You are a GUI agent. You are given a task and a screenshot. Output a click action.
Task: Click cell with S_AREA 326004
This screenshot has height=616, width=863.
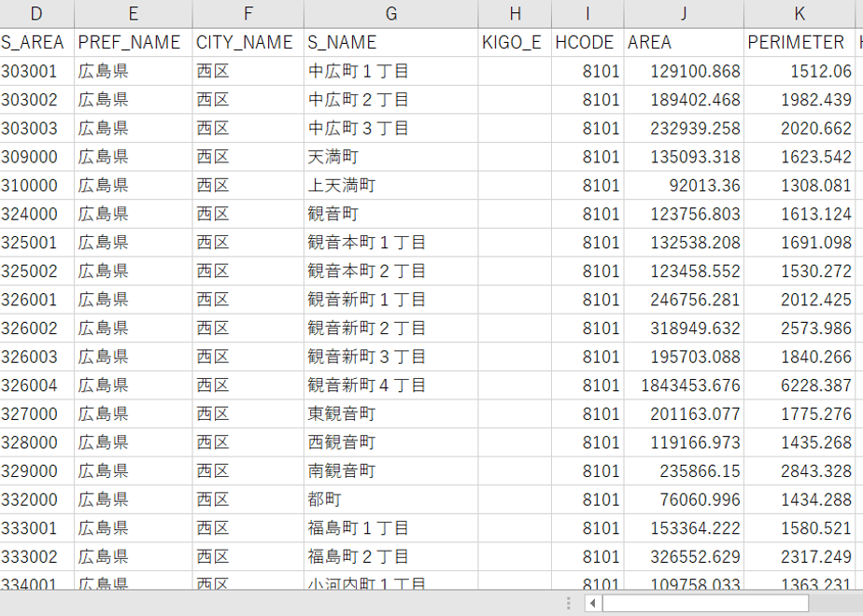(x=36, y=385)
